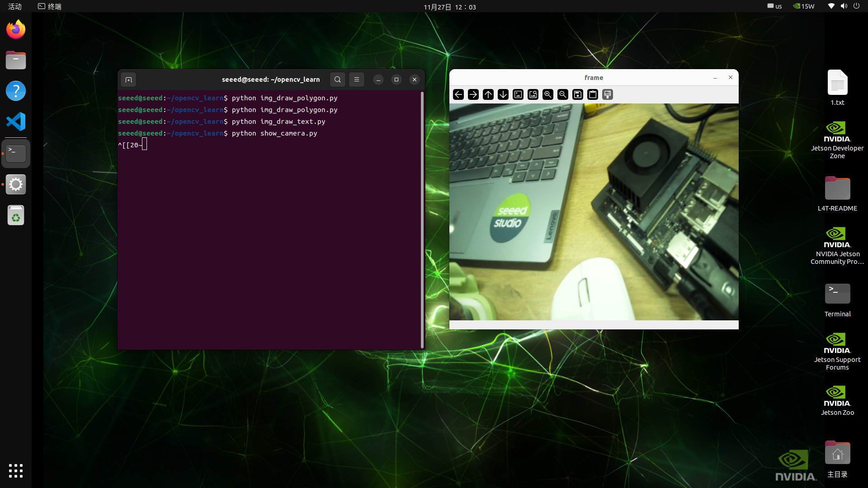Pan the frame image up

pyautogui.click(x=488, y=94)
